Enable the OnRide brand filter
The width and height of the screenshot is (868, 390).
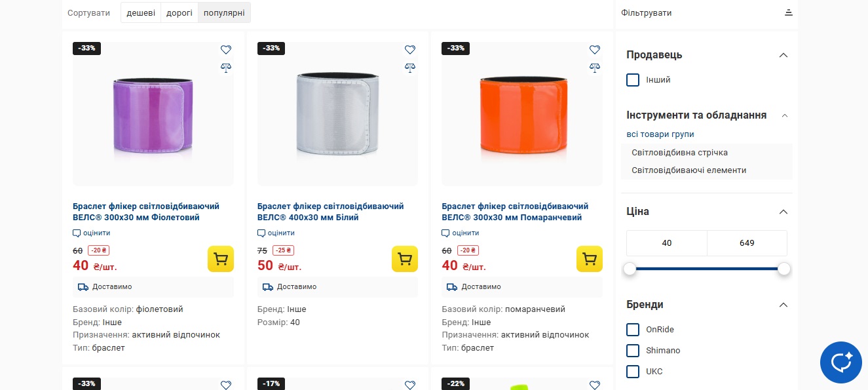coord(633,330)
